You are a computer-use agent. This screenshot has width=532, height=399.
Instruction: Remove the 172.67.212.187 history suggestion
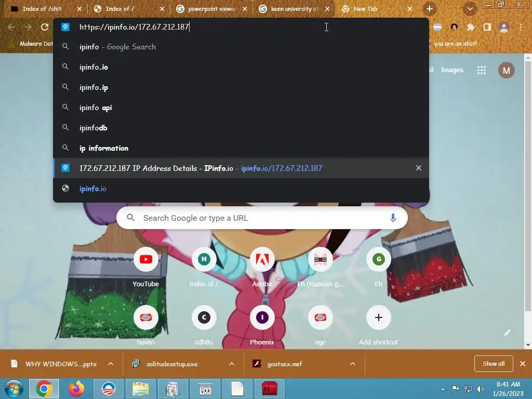coord(419,168)
